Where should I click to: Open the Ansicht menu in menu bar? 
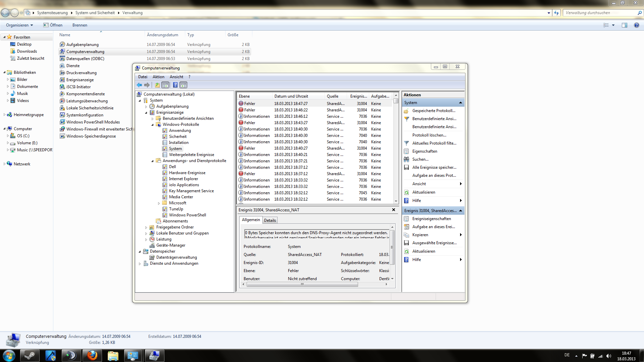(x=177, y=77)
